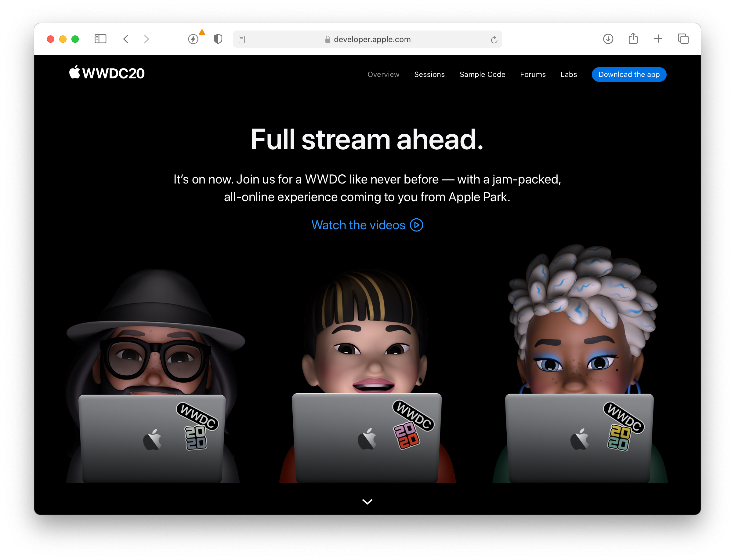Image resolution: width=735 pixels, height=560 pixels.
Task: Go to the Sessions page
Action: pyautogui.click(x=429, y=74)
